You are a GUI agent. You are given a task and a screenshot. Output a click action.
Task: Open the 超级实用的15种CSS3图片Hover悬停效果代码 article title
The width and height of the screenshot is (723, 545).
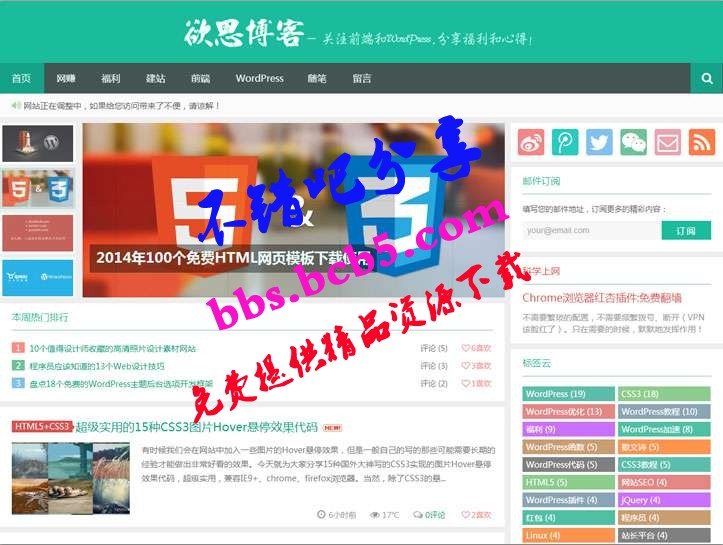(197, 427)
